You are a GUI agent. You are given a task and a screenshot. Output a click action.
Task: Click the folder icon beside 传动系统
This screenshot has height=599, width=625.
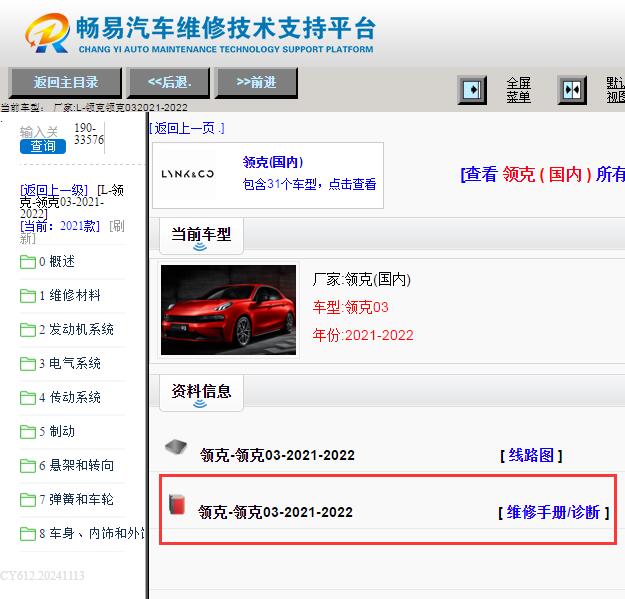point(28,398)
